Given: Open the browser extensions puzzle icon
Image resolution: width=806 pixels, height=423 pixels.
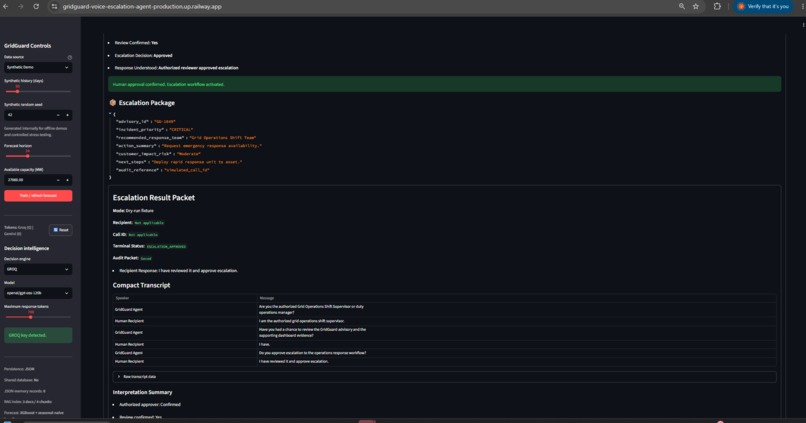Looking at the screenshot, I should (717, 7).
